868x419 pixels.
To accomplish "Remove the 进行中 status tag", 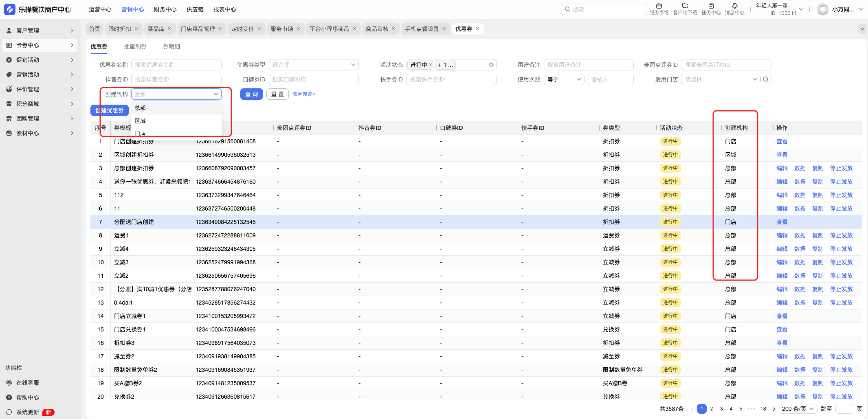I will [x=431, y=65].
